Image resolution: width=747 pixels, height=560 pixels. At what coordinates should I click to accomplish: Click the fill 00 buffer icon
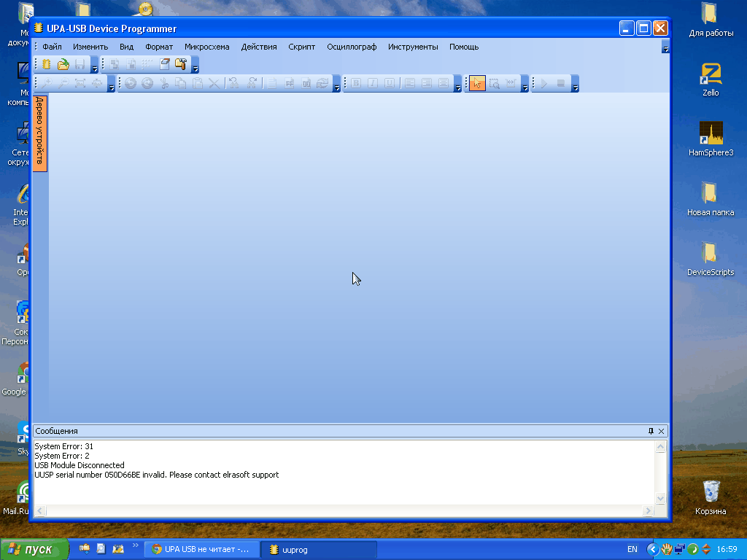tap(306, 83)
